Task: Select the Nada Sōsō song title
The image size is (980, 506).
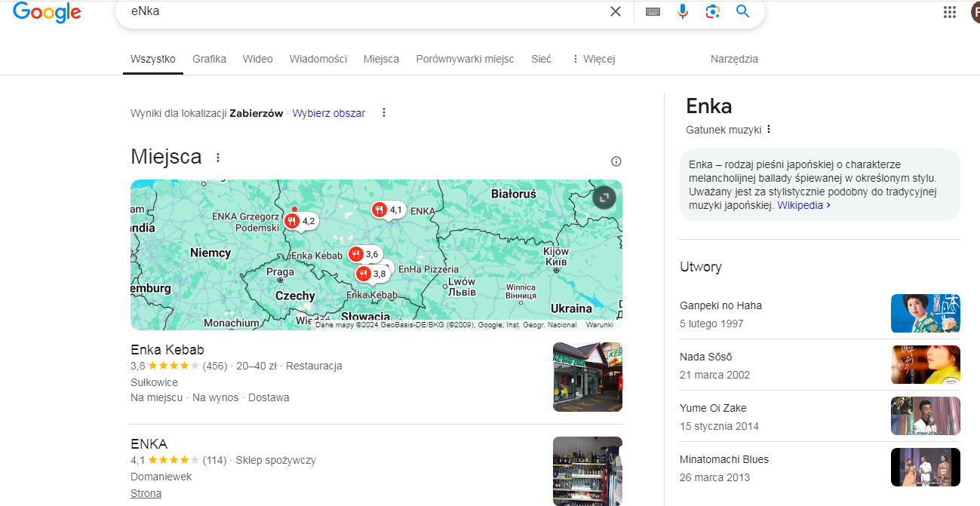Action: 705,357
